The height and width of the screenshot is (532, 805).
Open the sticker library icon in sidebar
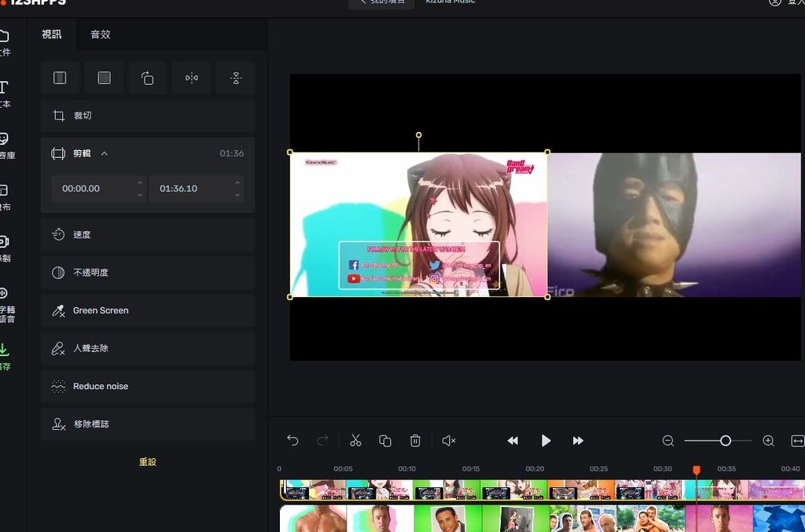click(x=5, y=145)
